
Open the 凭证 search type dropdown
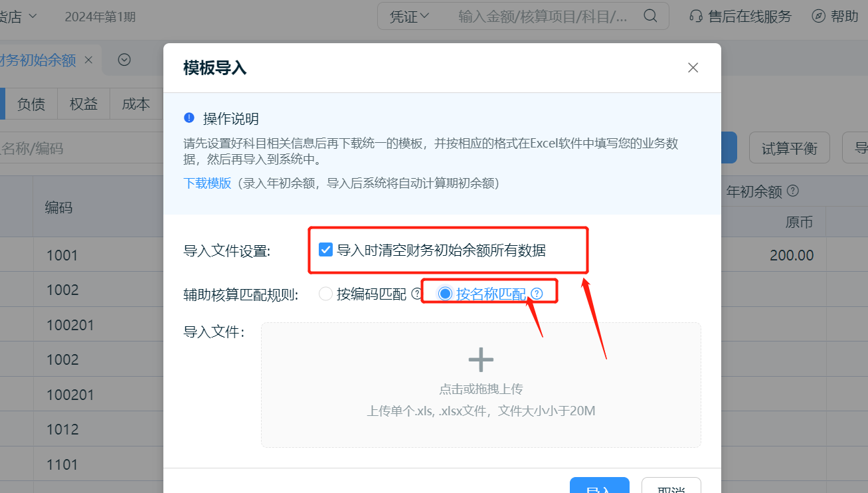point(409,17)
